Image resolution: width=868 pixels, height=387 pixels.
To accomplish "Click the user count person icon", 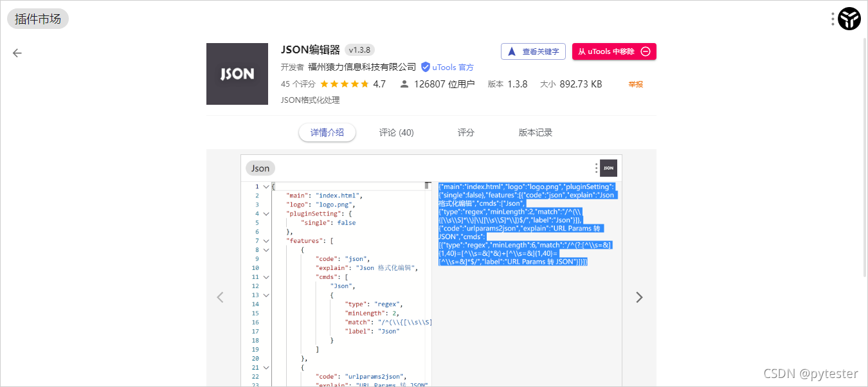I will coord(404,84).
